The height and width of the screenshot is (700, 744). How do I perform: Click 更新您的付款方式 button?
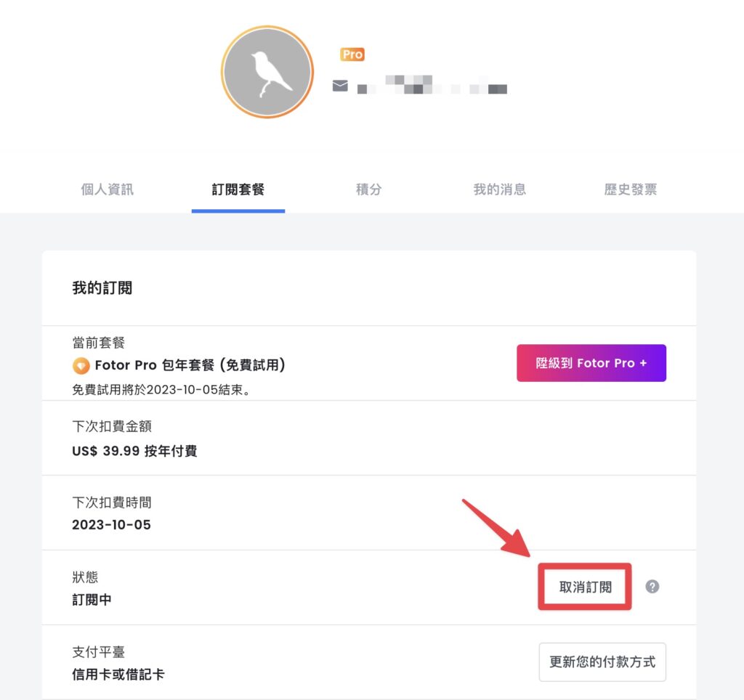602,662
